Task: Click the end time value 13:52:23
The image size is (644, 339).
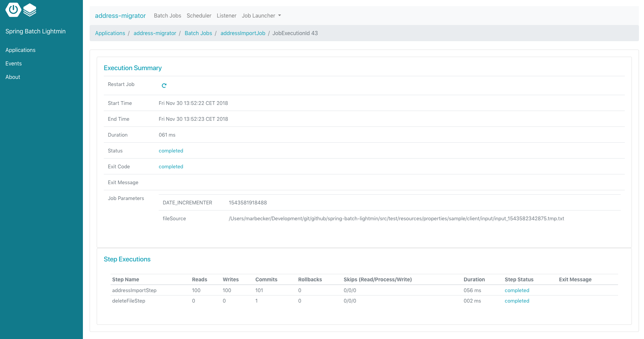Action: point(193,119)
